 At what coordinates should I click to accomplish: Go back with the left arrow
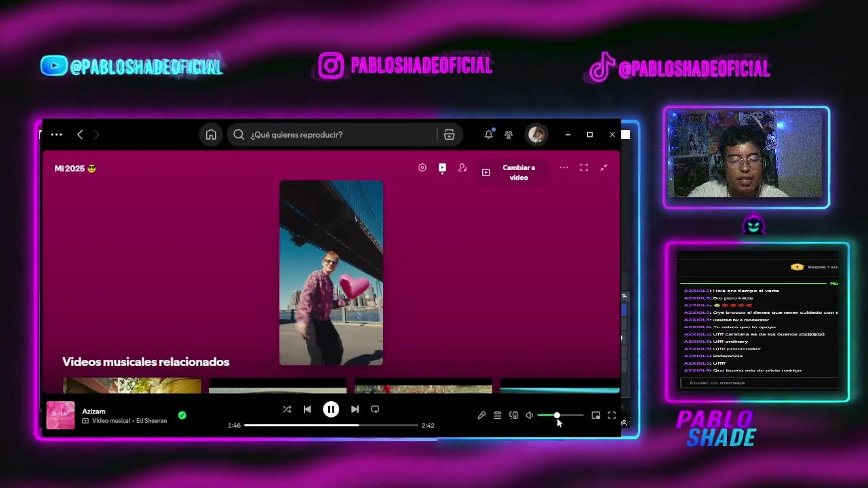tap(80, 135)
